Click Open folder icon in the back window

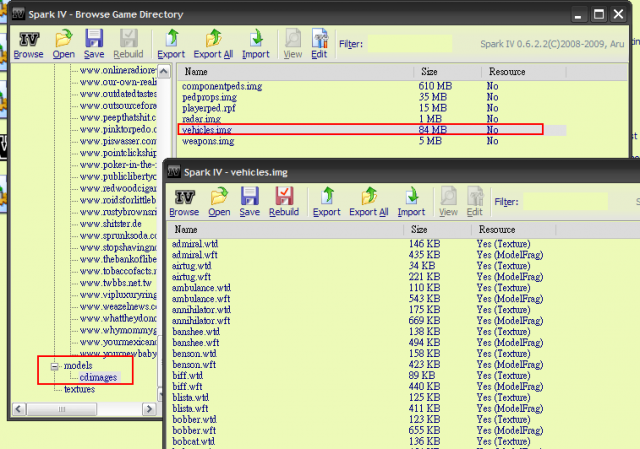(64, 40)
